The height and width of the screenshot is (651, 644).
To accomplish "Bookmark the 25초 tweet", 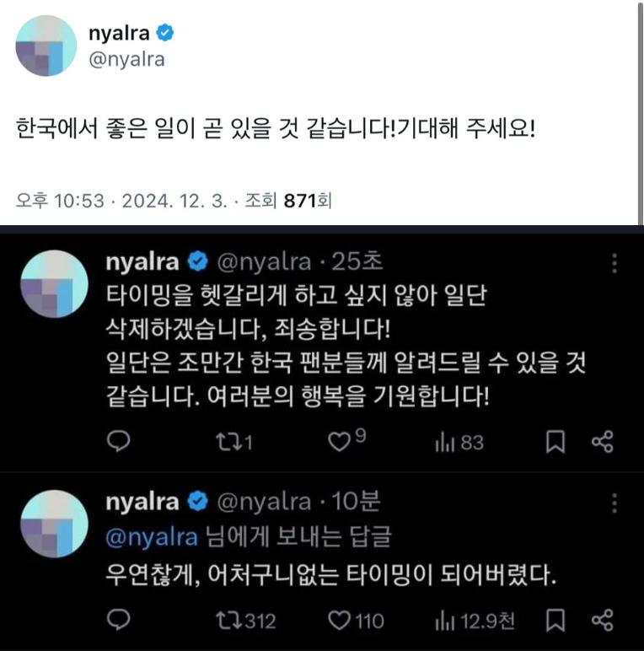I will pos(555,442).
